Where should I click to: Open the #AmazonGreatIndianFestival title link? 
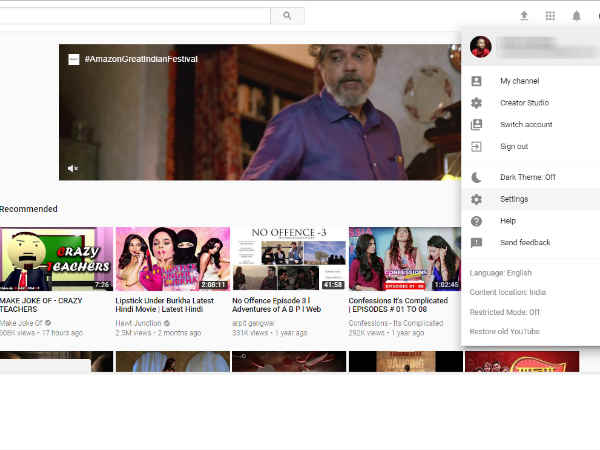tap(141, 59)
